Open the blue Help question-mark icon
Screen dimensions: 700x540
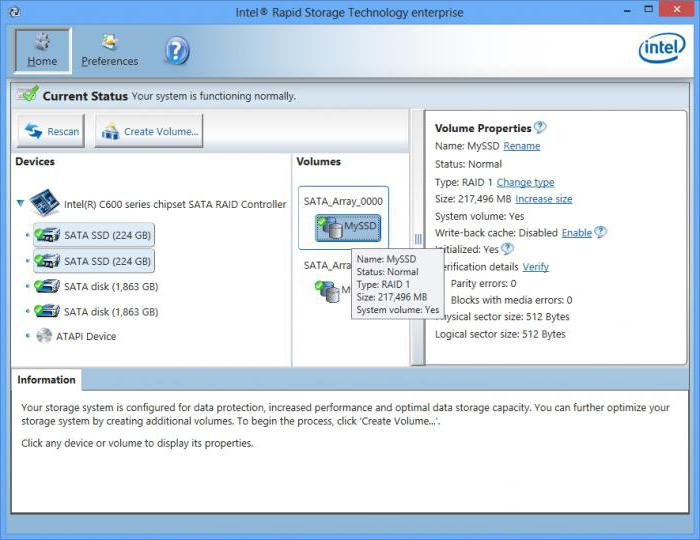coord(176,50)
